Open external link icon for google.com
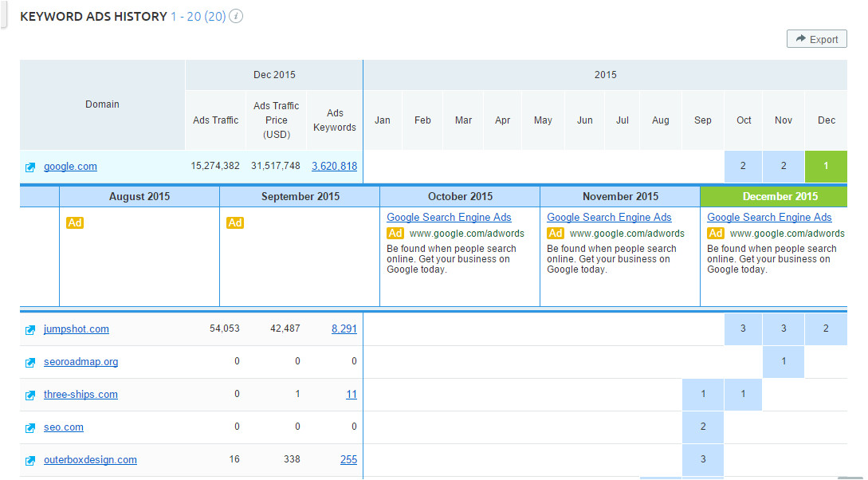The width and height of the screenshot is (868, 480). click(30, 167)
